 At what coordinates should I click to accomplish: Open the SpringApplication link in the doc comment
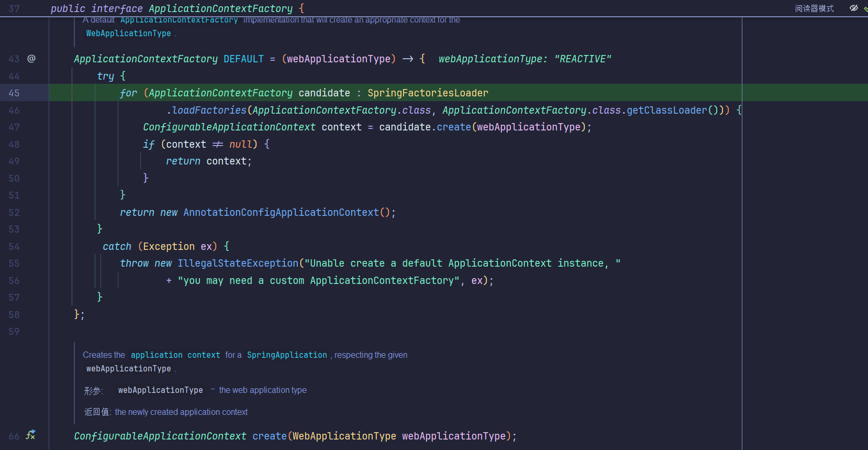tap(287, 355)
